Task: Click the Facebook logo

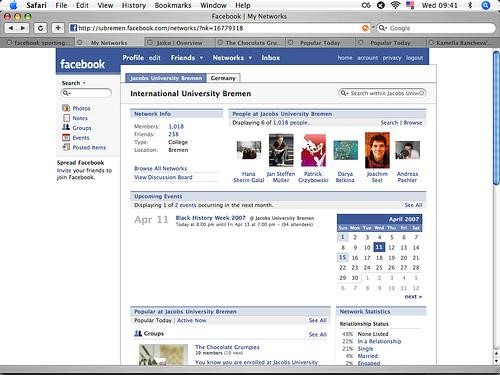Action: click(x=82, y=64)
